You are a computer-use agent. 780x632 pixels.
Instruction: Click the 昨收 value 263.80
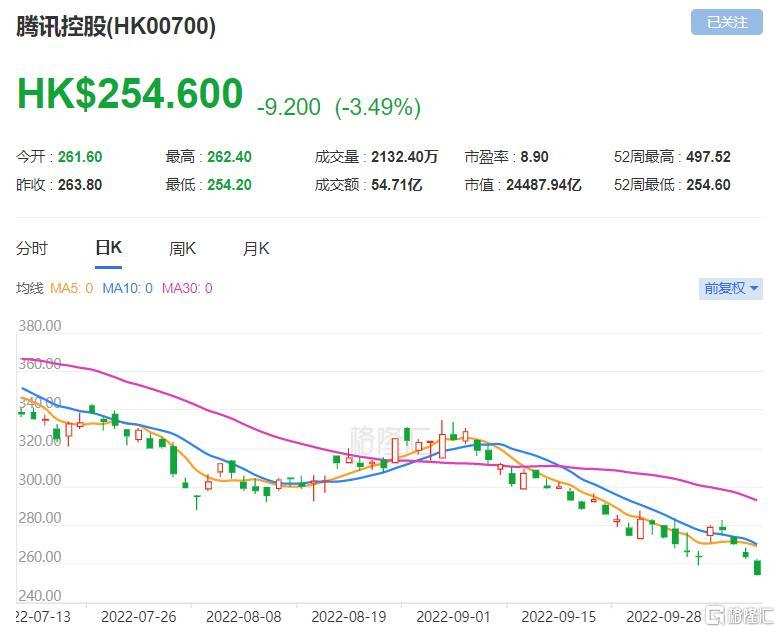tap(80, 185)
